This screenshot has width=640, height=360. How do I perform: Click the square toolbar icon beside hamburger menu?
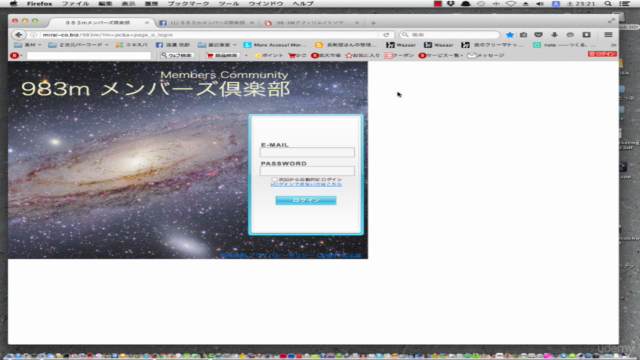point(587,35)
